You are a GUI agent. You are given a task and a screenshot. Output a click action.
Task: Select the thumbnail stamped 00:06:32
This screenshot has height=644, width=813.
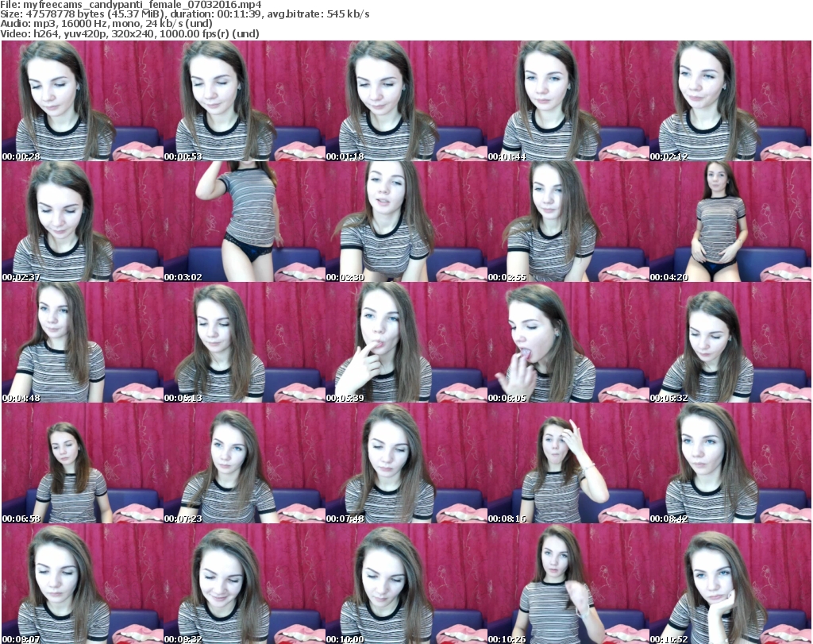click(730, 343)
